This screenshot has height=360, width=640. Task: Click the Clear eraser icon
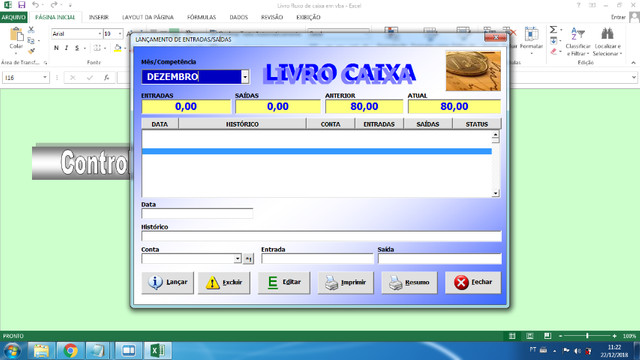pyautogui.click(x=553, y=51)
